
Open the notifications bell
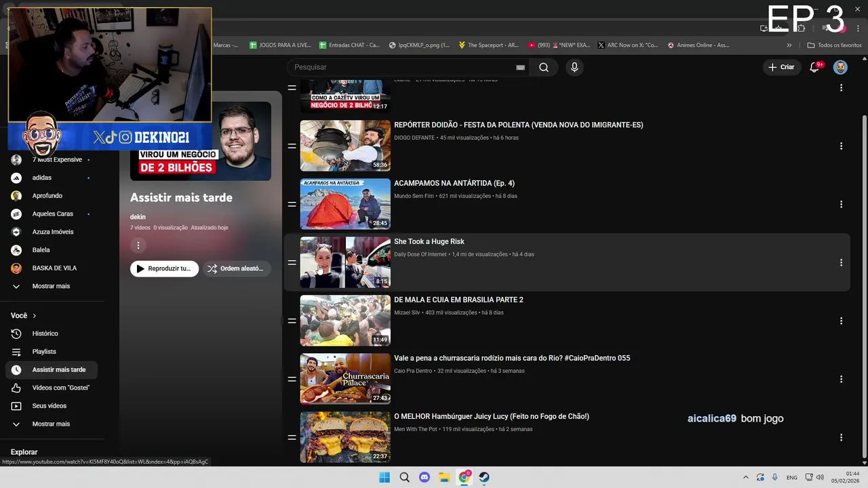click(815, 67)
